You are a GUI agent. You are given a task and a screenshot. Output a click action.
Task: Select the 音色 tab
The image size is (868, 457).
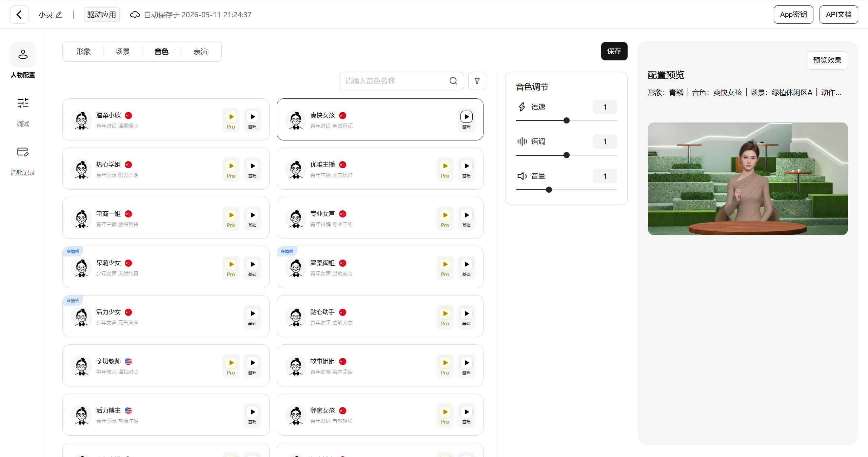coord(161,52)
